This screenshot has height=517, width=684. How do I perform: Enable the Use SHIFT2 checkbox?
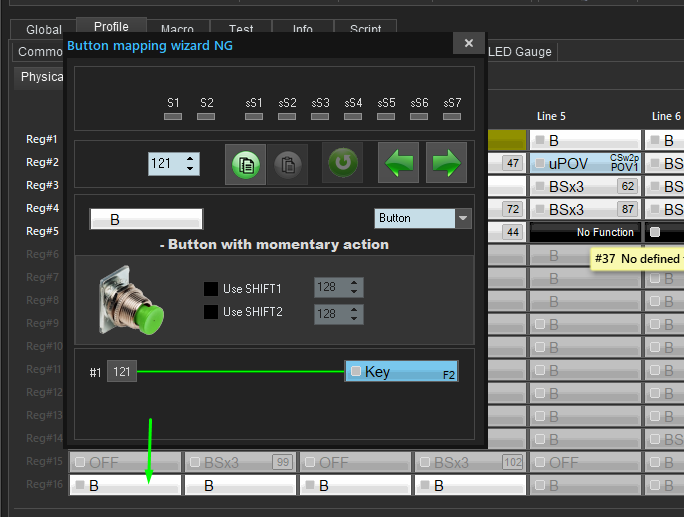point(211,312)
